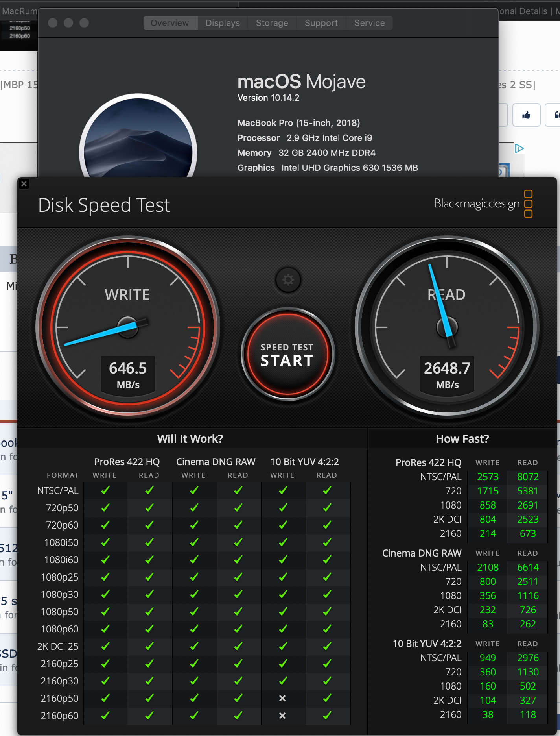Click 720p50 ProRes read checkmark

tap(149, 508)
